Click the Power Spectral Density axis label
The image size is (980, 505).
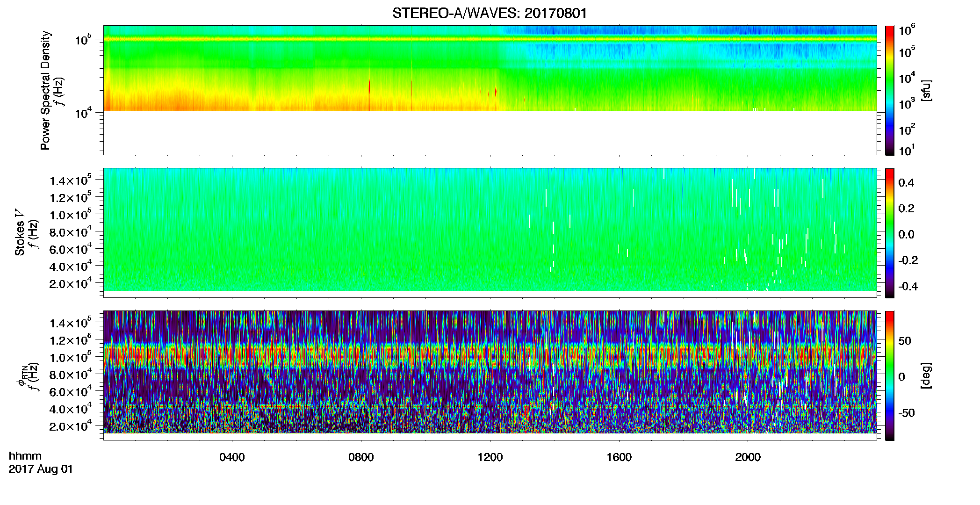point(45,90)
